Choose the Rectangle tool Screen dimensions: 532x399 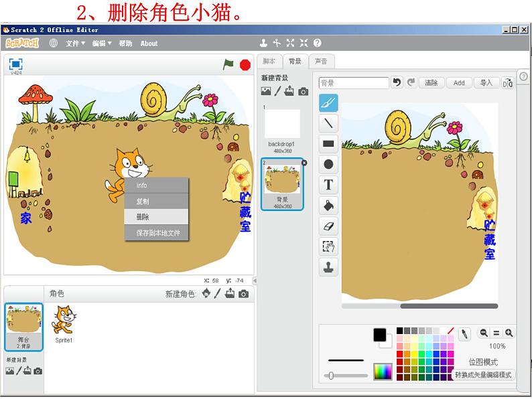(328, 144)
